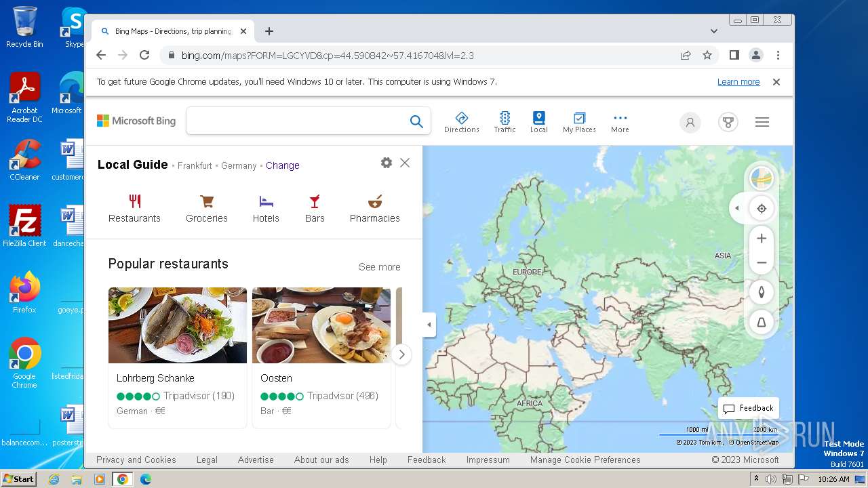The height and width of the screenshot is (488, 868).
Task: Open FileZilla Client desktop shortcut
Action: coord(24,226)
